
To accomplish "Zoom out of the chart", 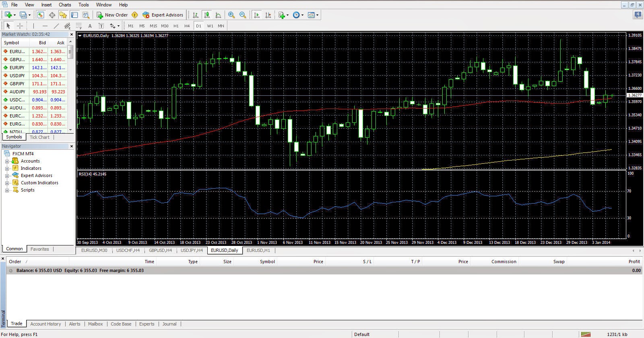I will point(243,15).
